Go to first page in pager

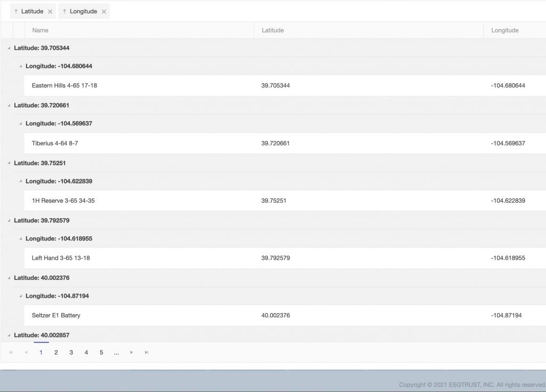coord(11,353)
